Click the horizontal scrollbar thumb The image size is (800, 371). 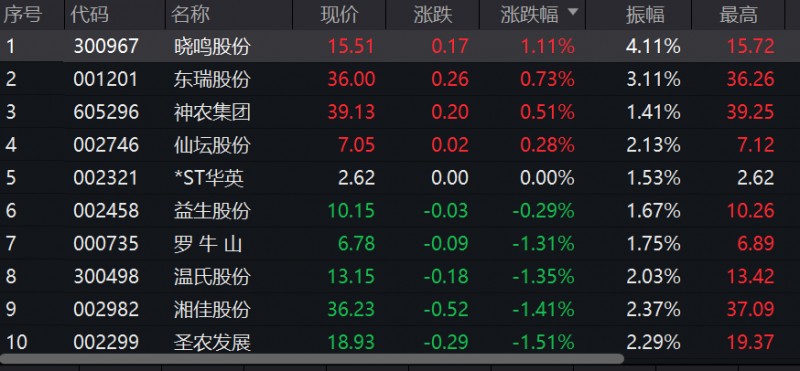pyautogui.click(x=312, y=359)
